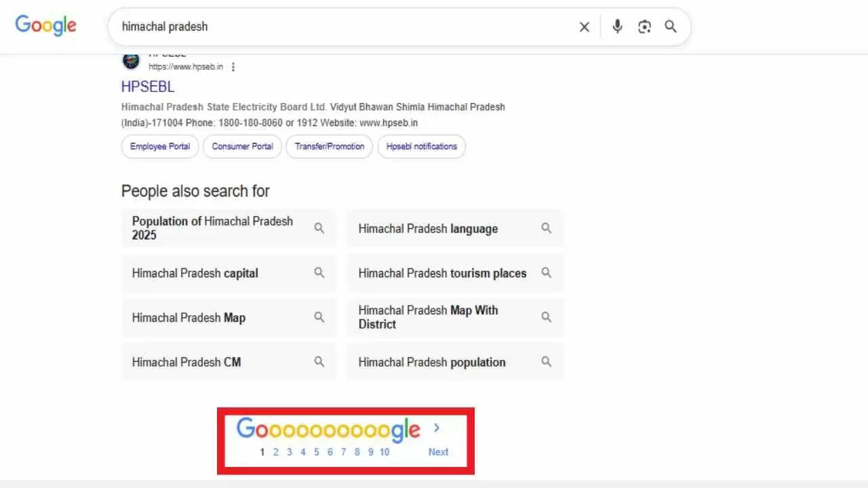
Task: Click the next-page chevron arrow
Action: pyautogui.click(x=437, y=428)
